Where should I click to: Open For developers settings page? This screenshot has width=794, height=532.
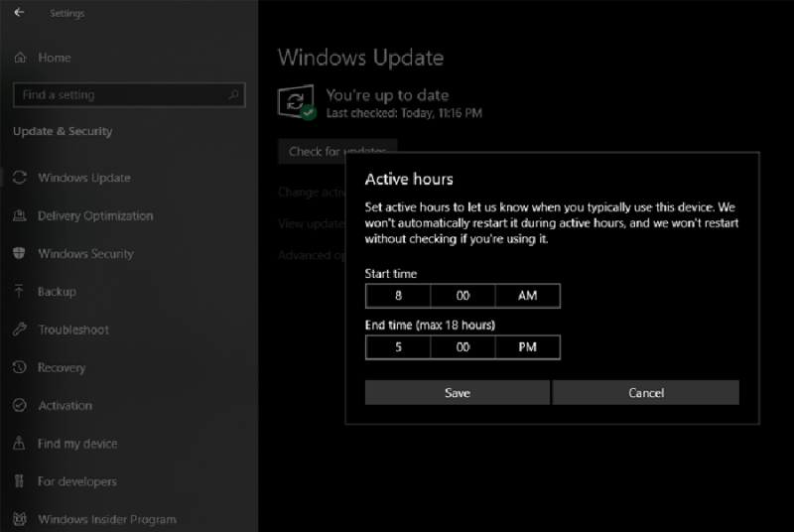coord(77,481)
